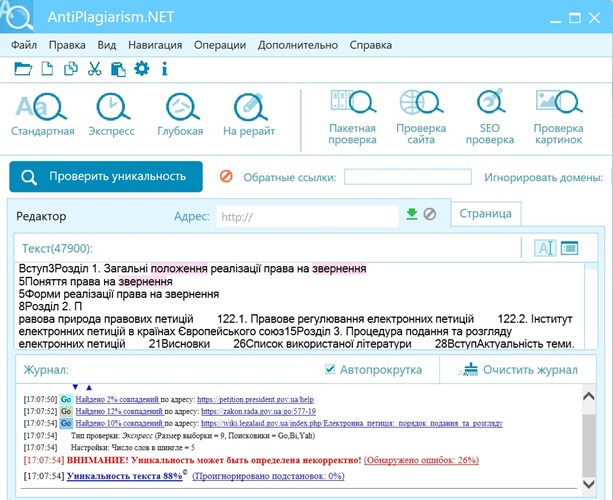Switch to the Редактор tab
This screenshot has width=613, height=500.
tap(41, 216)
